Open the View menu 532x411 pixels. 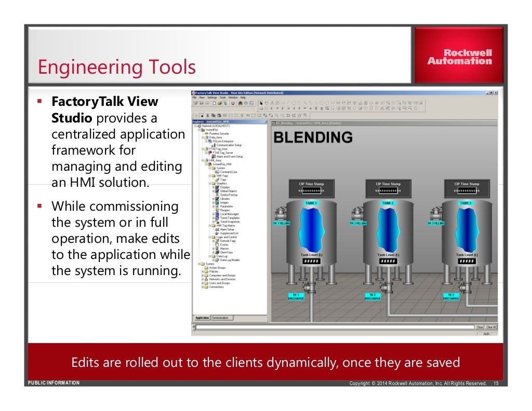[202, 98]
